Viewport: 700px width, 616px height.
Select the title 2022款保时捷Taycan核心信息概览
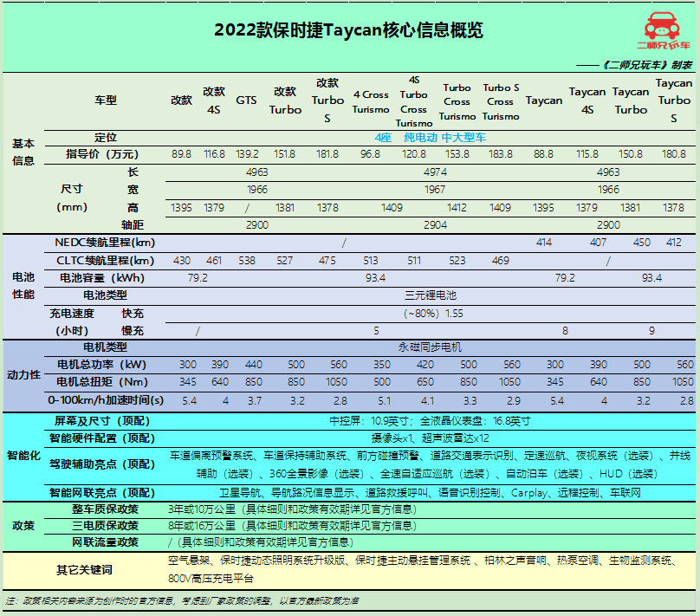348,30
